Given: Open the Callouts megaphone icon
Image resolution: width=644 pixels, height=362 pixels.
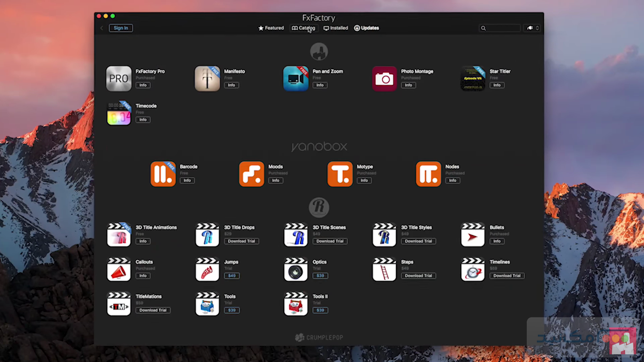Looking at the screenshot, I should coord(119,269).
